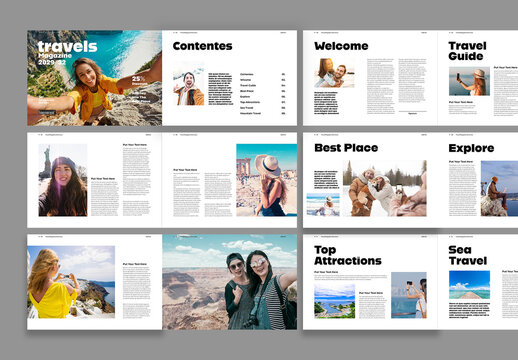Select the photo of woman in yellow dress
This screenshot has width=518, height=360.
tap(71, 282)
